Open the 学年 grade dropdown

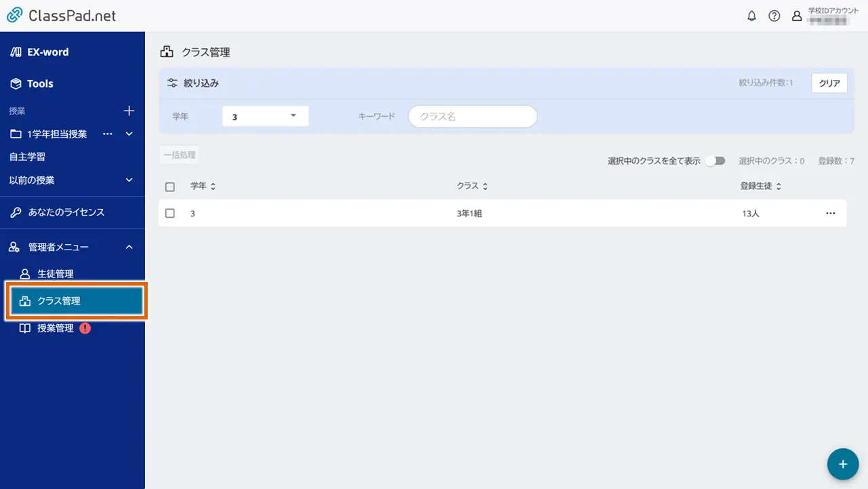click(265, 117)
